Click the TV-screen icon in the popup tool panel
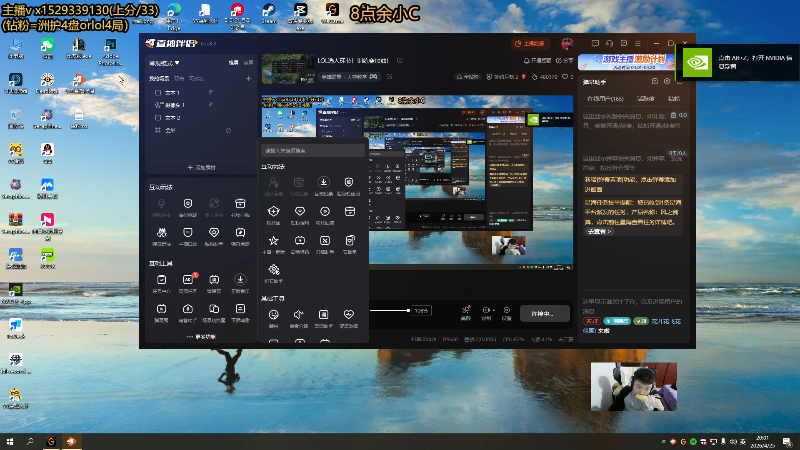The image size is (800, 450). (x=299, y=240)
